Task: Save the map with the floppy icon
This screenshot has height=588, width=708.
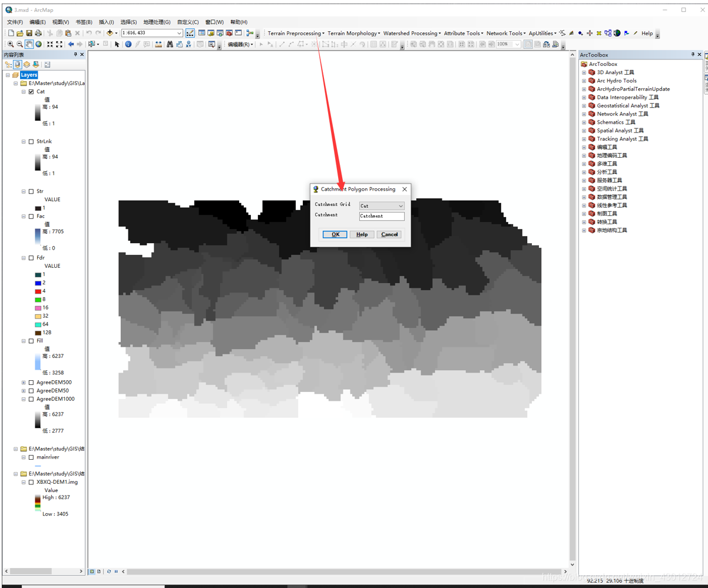Action: [x=29, y=33]
